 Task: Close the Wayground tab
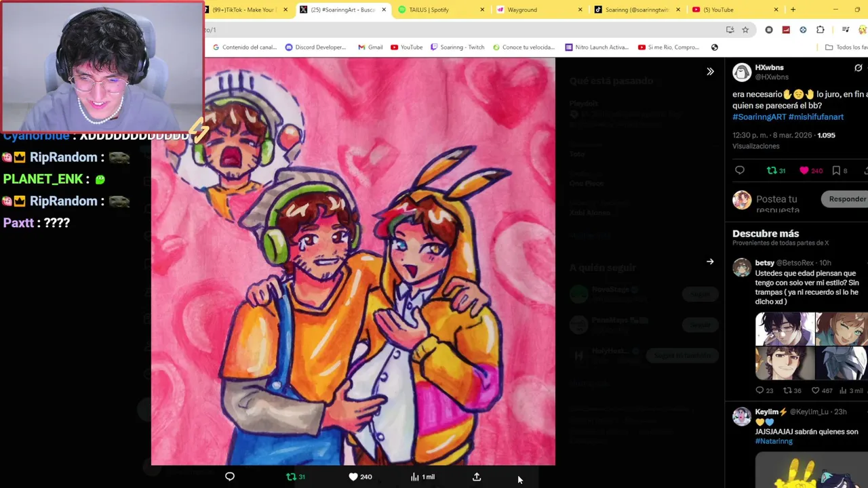580,9
